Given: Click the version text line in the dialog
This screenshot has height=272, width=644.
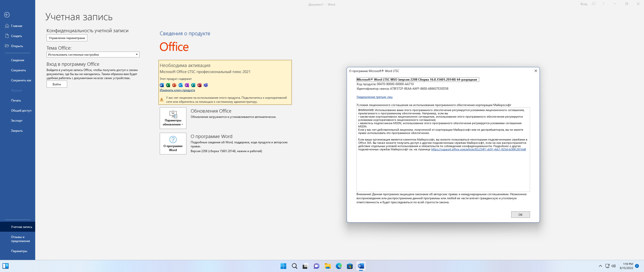Looking at the screenshot, I should coord(418,80).
